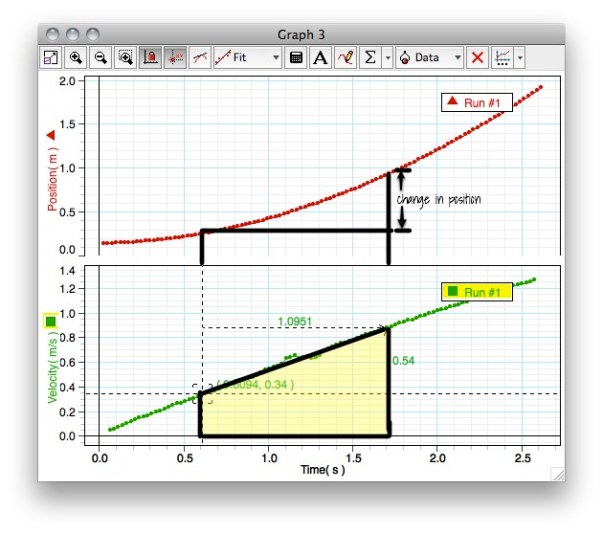Screen dimensions: 603x534
Task: Click the coordinate readout ending 0.34
Action: (x=255, y=384)
